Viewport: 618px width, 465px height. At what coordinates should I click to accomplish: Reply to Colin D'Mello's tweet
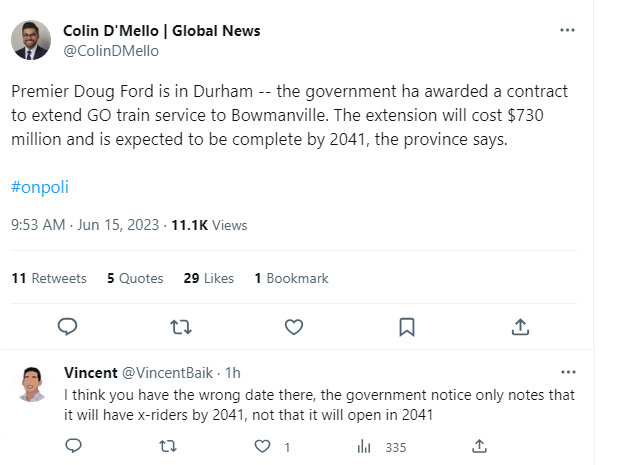point(68,327)
